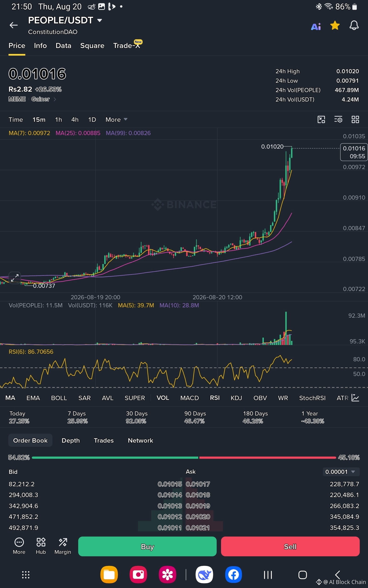This screenshot has height=588, width=368.
Task: Switch to the Depth tab
Action: [71, 440]
